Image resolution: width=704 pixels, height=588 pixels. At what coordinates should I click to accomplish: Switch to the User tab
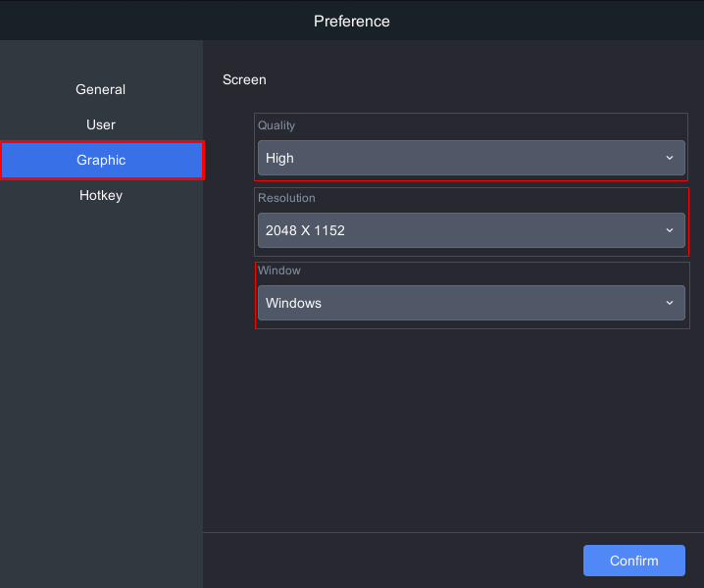coord(101,124)
